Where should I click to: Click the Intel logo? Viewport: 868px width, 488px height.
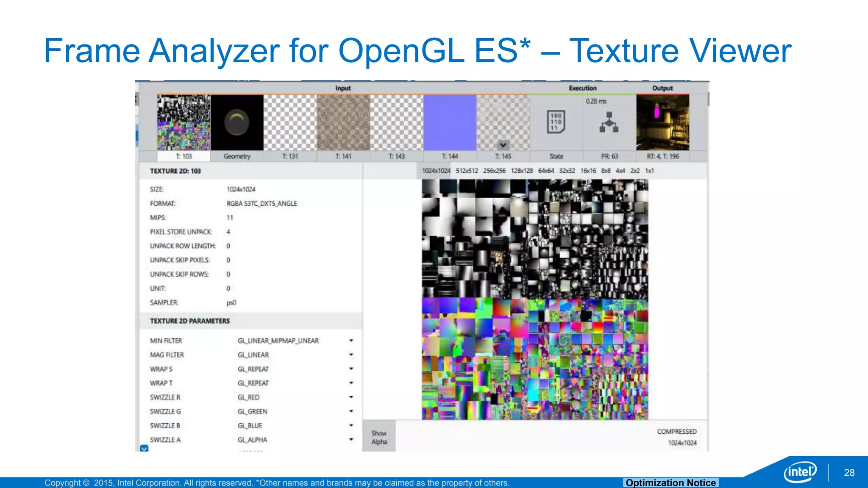(x=800, y=471)
